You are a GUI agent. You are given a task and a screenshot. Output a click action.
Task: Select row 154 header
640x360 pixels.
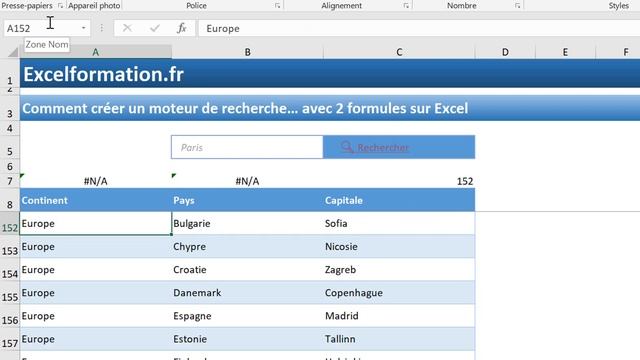[x=10, y=269]
